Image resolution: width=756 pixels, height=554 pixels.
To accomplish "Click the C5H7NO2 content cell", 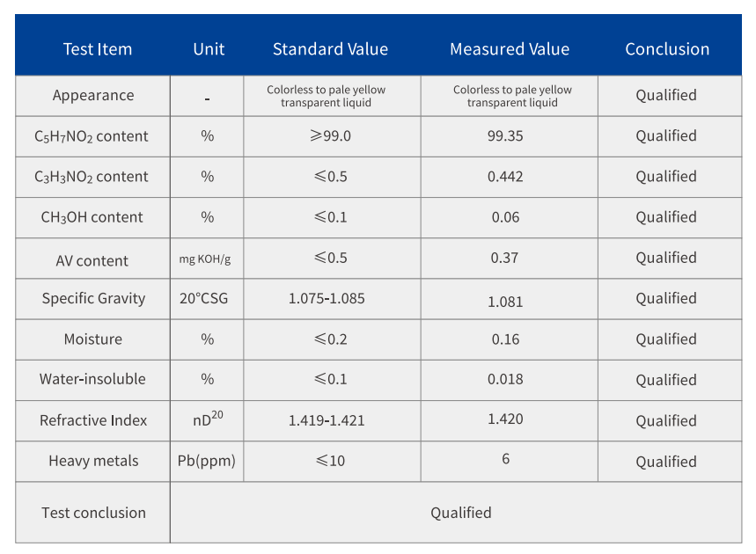I will (92, 136).
